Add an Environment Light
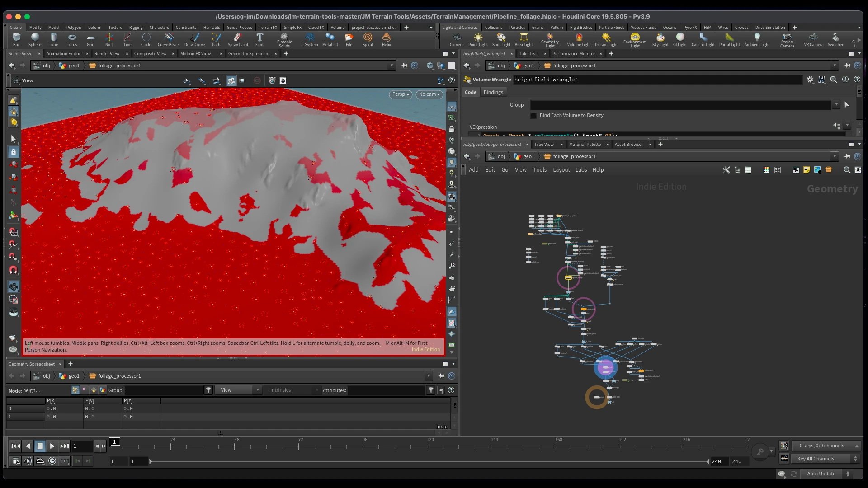 [635, 40]
